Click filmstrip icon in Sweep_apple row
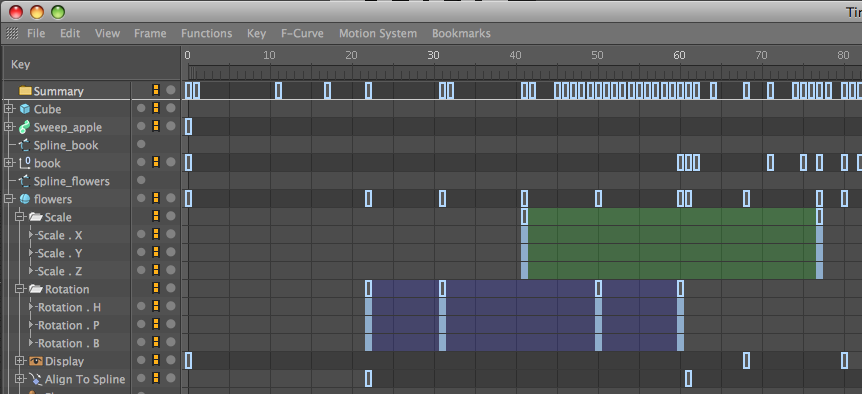Image resolution: width=862 pixels, height=394 pixels. coord(156,126)
